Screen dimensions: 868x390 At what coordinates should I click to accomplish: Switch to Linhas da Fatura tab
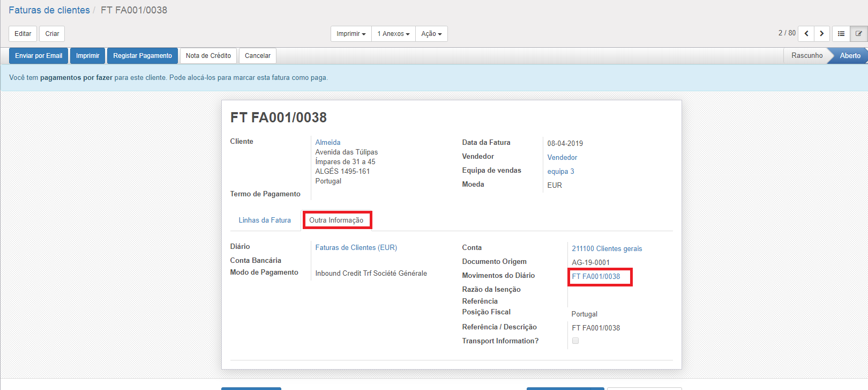(265, 220)
